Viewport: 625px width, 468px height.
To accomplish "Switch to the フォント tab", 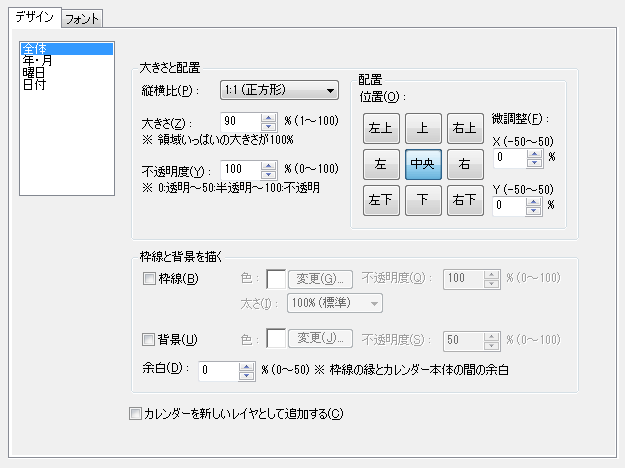I will (x=82, y=18).
